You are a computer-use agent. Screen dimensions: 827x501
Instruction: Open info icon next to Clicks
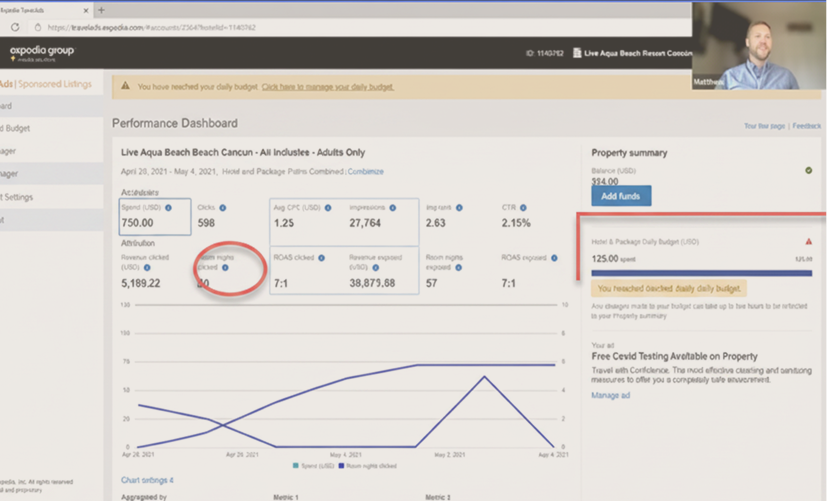click(x=223, y=208)
